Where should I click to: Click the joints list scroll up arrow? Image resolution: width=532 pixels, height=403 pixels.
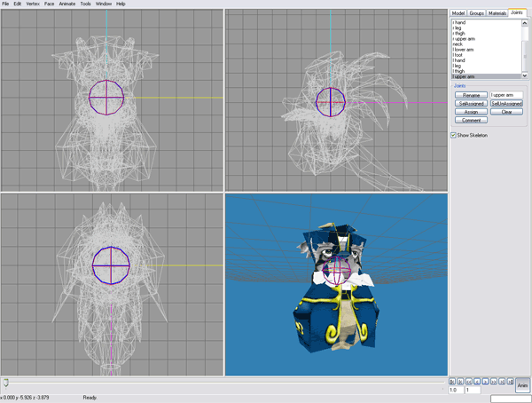525,23
